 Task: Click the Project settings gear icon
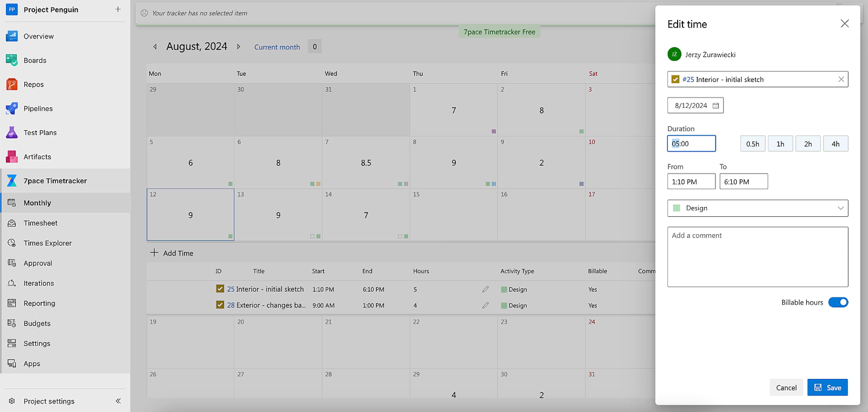coord(12,401)
